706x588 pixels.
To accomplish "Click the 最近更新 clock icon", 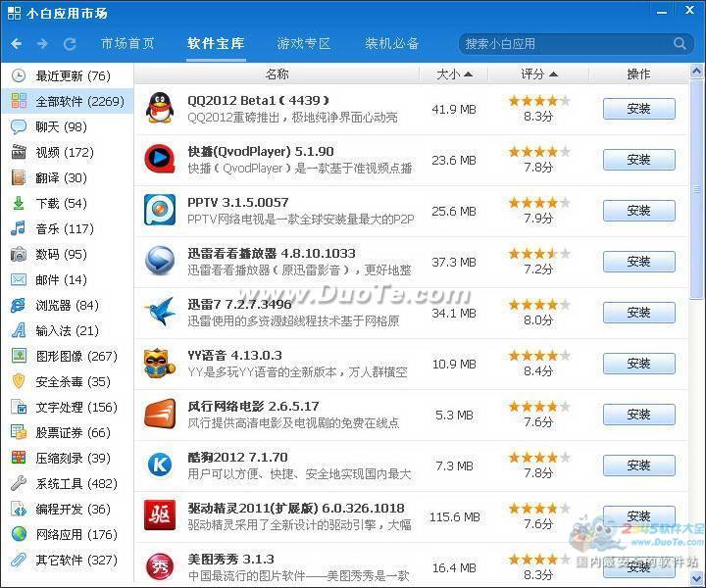I will 19,75.
